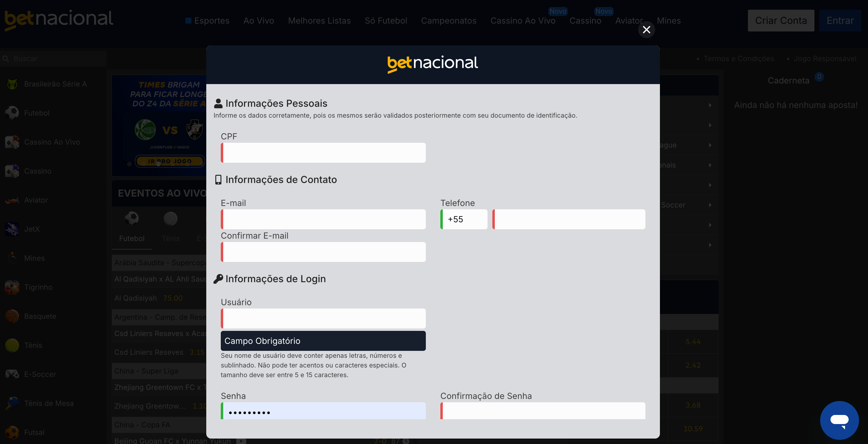Choose the Tigrinho game icon
868x444 pixels.
pyautogui.click(x=12, y=287)
